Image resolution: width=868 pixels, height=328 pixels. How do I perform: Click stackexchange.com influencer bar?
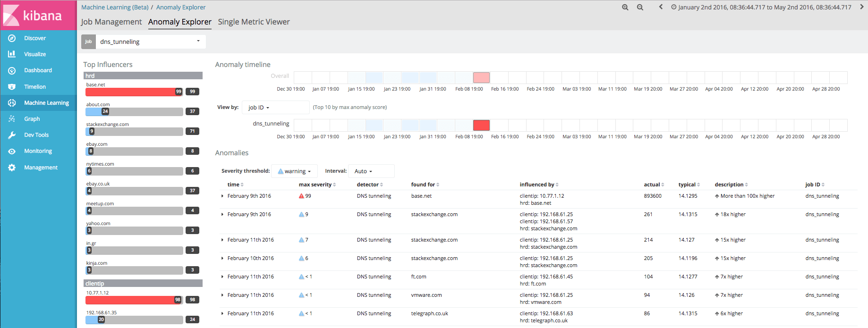(134, 131)
